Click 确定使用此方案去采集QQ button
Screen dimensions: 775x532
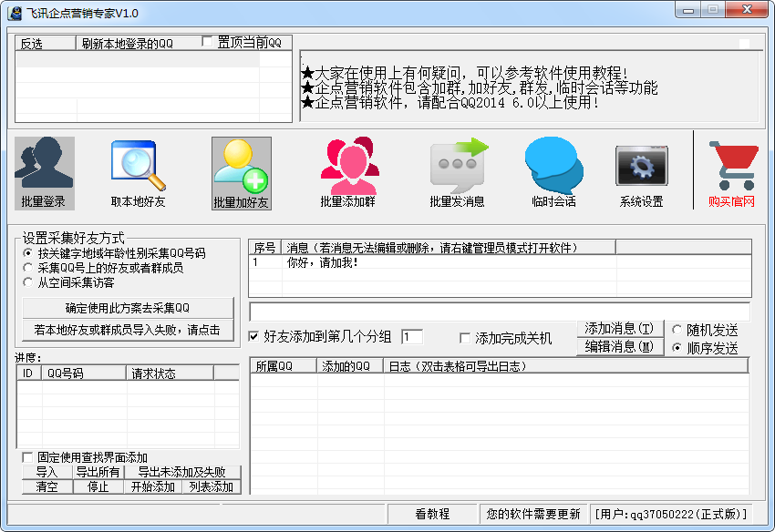pyautogui.click(x=127, y=308)
